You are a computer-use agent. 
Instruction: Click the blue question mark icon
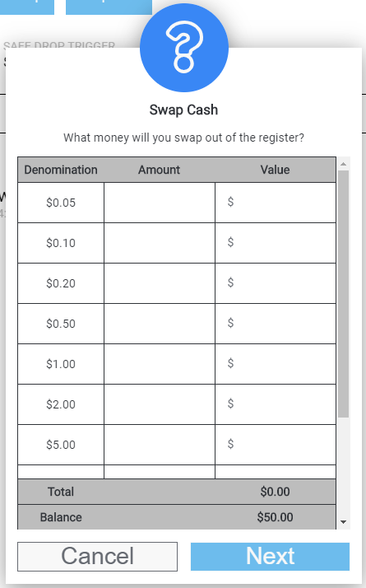coord(184,48)
